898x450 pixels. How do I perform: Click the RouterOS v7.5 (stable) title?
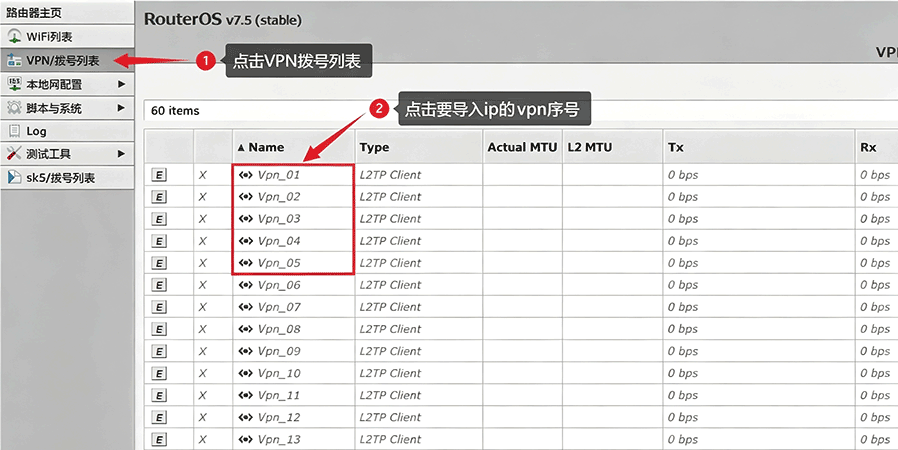(223, 19)
